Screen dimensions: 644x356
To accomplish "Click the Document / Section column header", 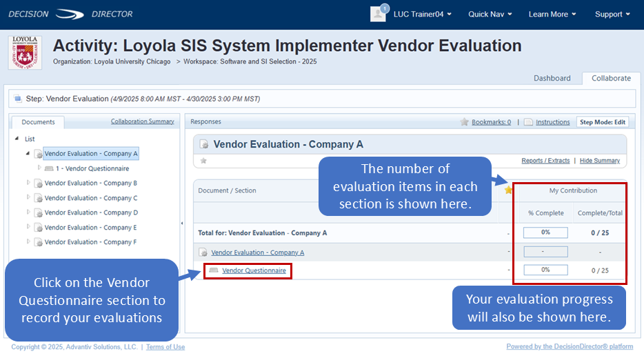I will 227,190.
